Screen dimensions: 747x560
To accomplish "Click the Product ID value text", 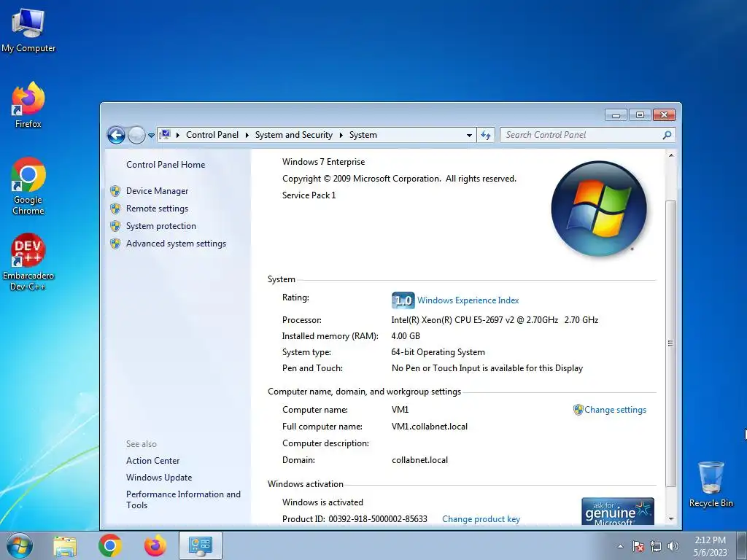I will click(x=378, y=519).
